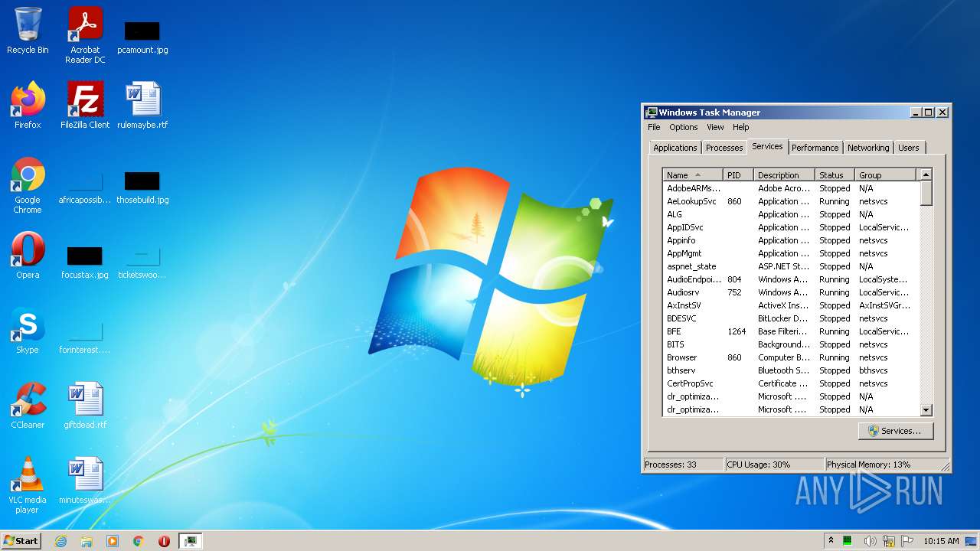Switch to the Networking tab
Image resolution: width=980 pixels, height=551 pixels.
tap(868, 148)
